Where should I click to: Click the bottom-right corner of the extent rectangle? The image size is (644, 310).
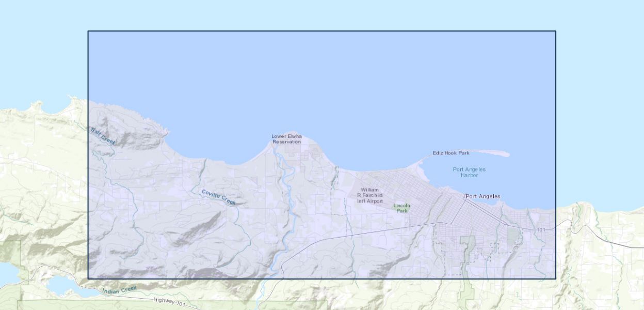[x=555, y=278]
